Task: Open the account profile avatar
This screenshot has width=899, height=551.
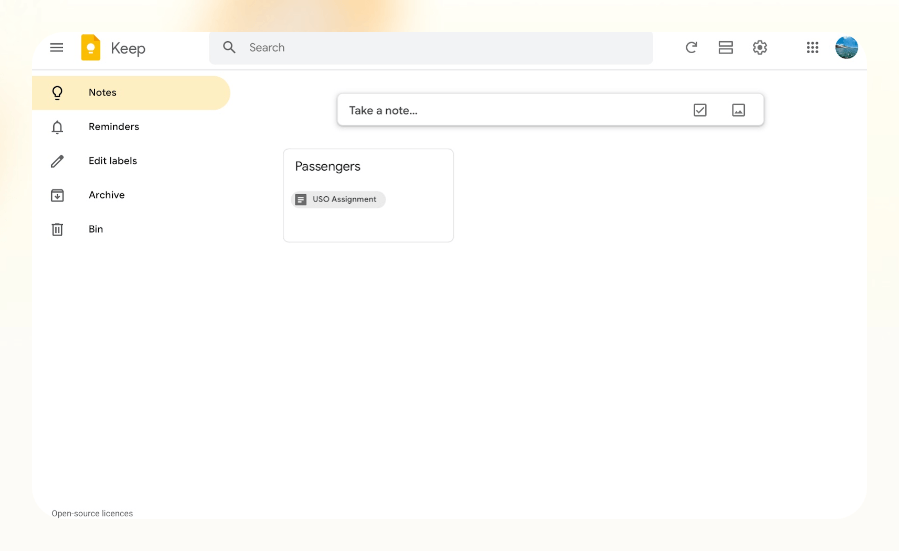Action: pyautogui.click(x=846, y=48)
